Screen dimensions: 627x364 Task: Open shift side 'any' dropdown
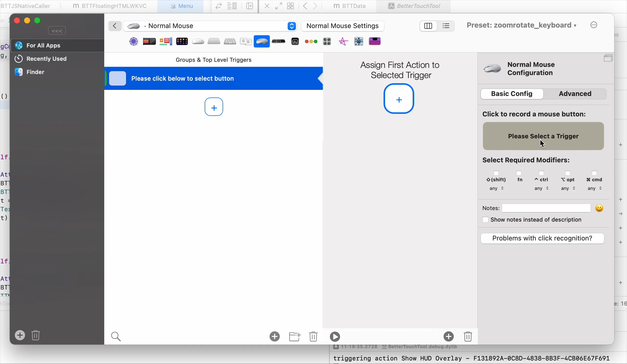[497, 189]
